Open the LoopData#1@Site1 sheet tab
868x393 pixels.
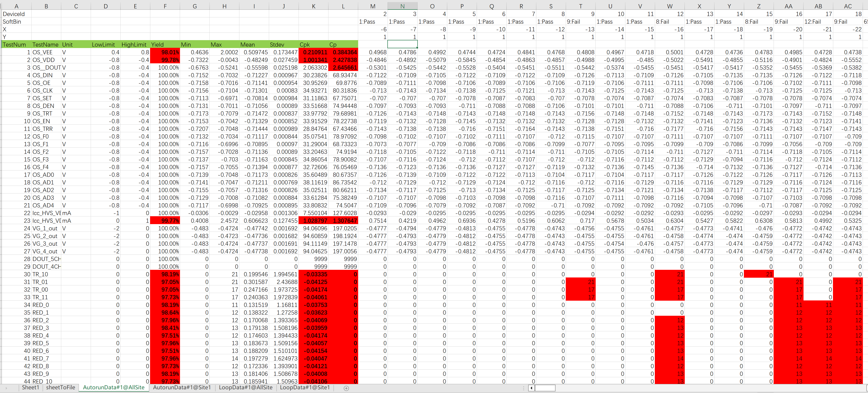click(305, 388)
